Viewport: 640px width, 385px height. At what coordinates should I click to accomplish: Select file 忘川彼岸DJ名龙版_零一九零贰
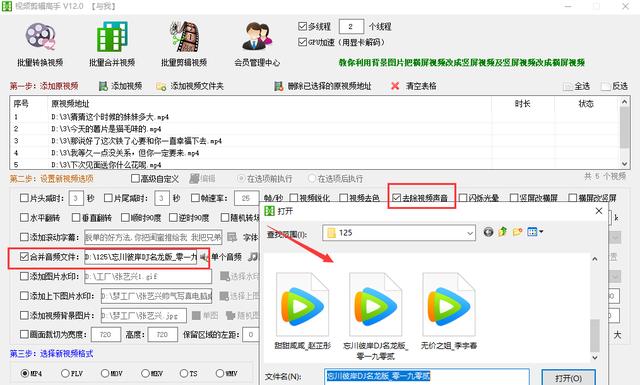pyautogui.click(x=376, y=316)
